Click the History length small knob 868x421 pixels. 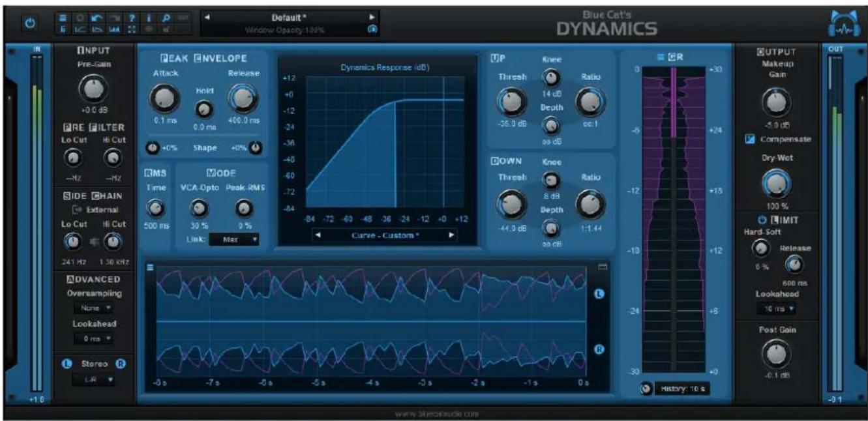click(646, 389)
